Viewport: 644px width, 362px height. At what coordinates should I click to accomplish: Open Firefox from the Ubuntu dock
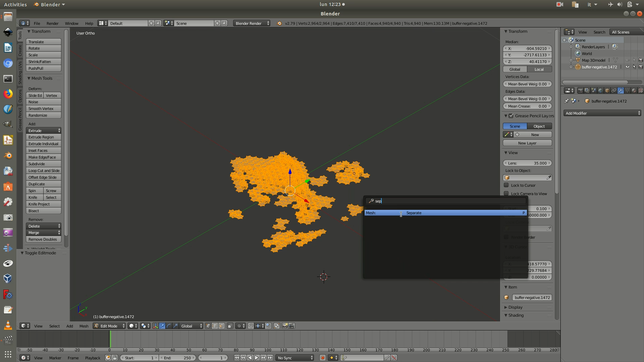(8, 94)
